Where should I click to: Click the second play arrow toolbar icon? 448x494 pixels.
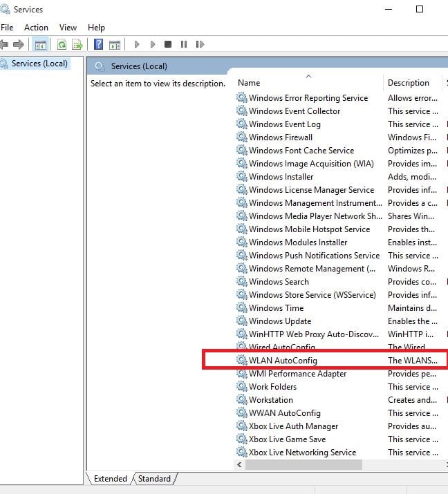coord(153,44)
